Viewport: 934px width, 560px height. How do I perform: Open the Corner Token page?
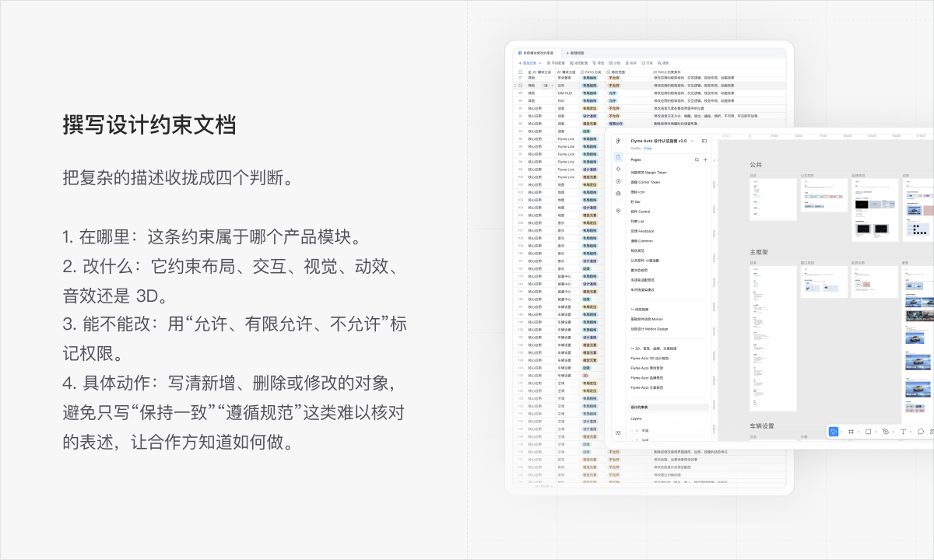pos(645,182)
